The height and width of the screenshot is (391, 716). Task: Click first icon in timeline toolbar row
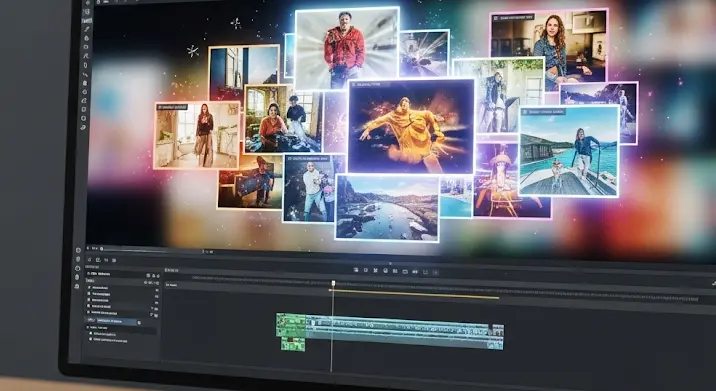click(x=356, y=270)
